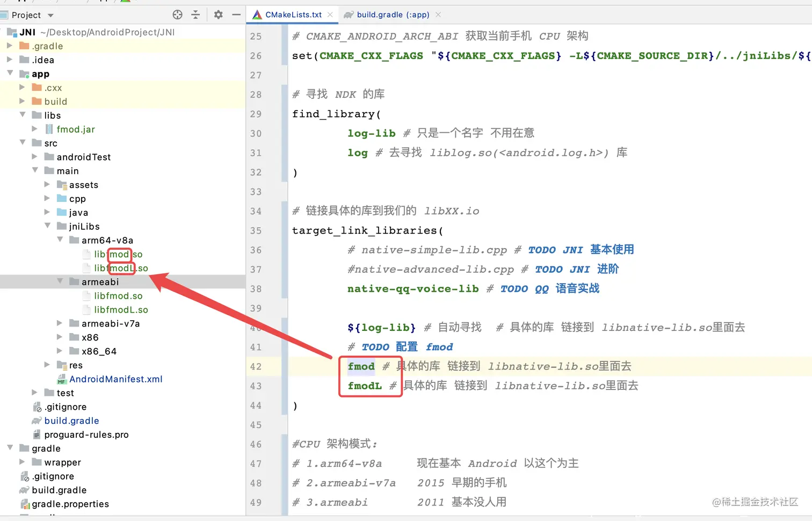Select libfmod.so under armeabi

pyautogui.click(x=118, y=296)
